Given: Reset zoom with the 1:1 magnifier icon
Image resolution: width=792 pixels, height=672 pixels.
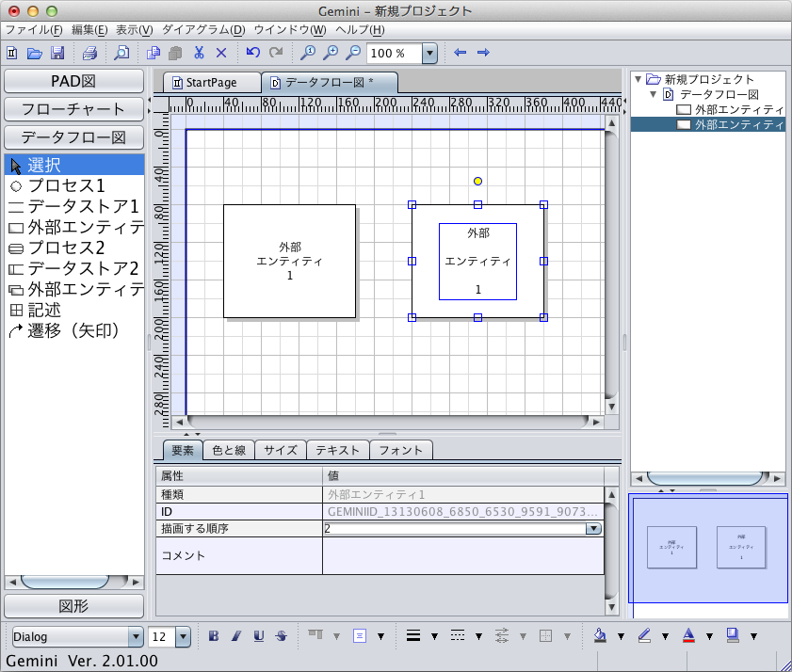Looking at the screenshot, I should click(308, 53).
